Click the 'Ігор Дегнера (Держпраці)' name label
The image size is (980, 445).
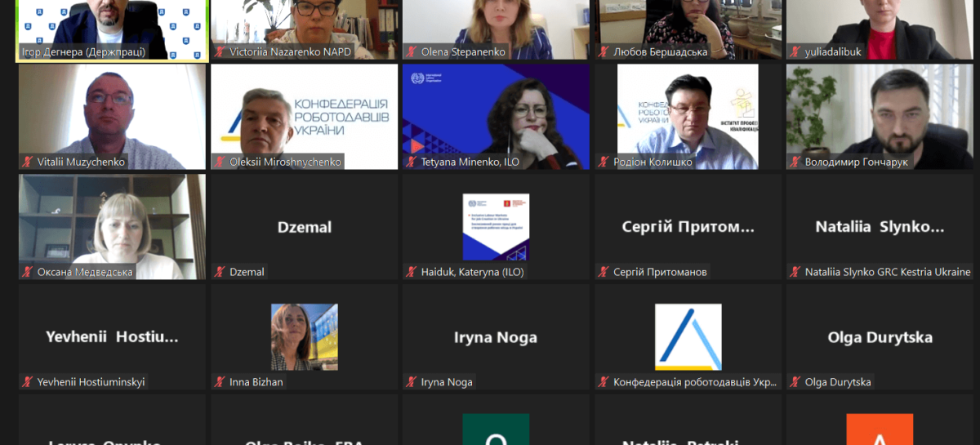click(83, 51)
